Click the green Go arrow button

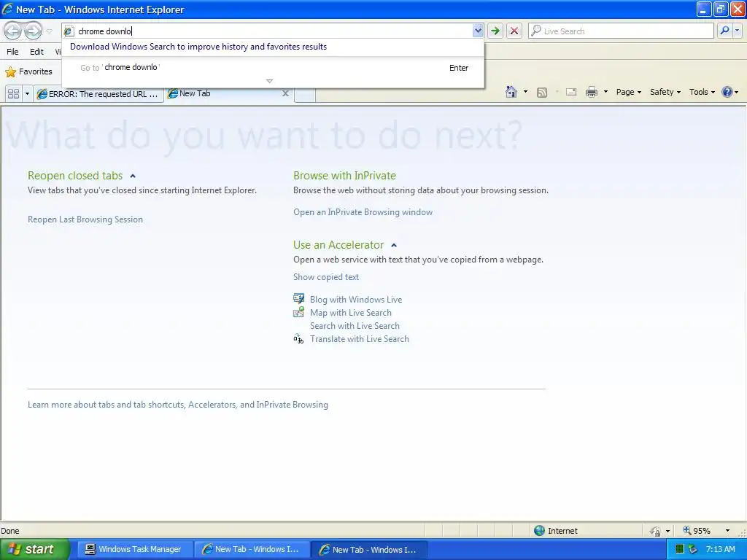[x=495, y=31]
